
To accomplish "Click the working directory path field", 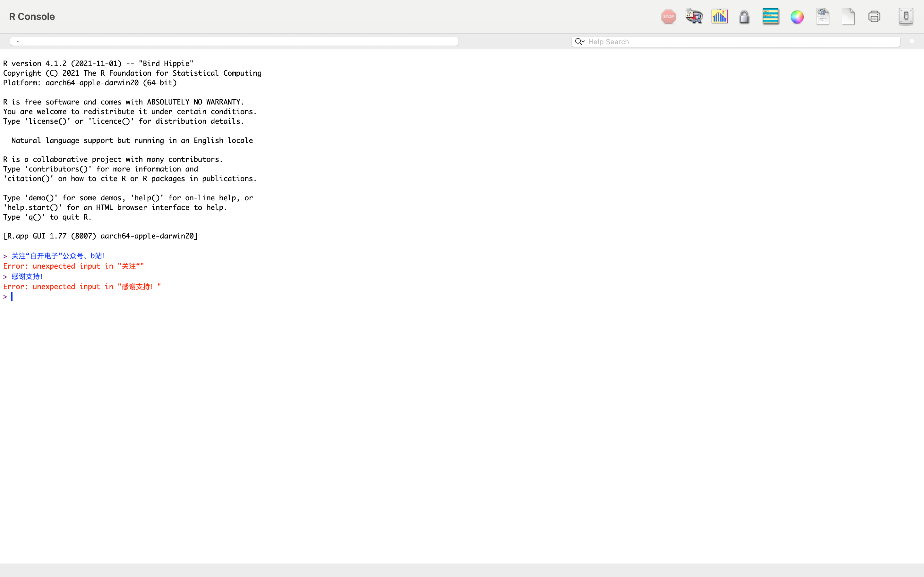I will 234,41.
